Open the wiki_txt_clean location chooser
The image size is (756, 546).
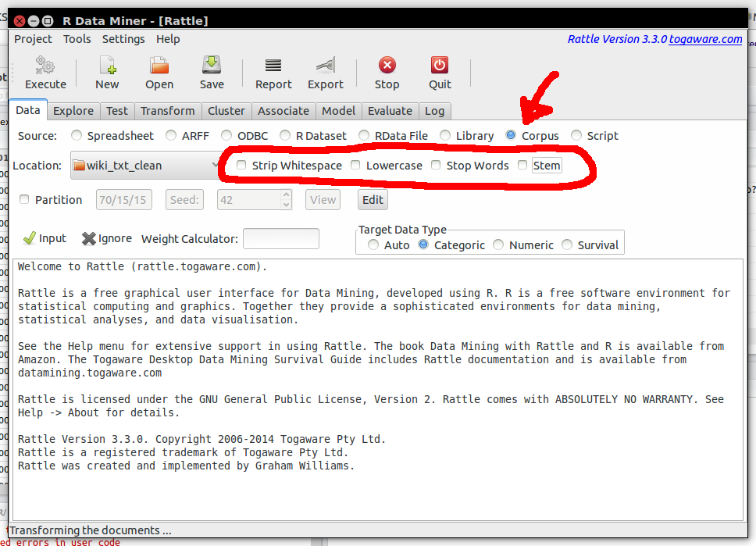[x=145, y=166]
